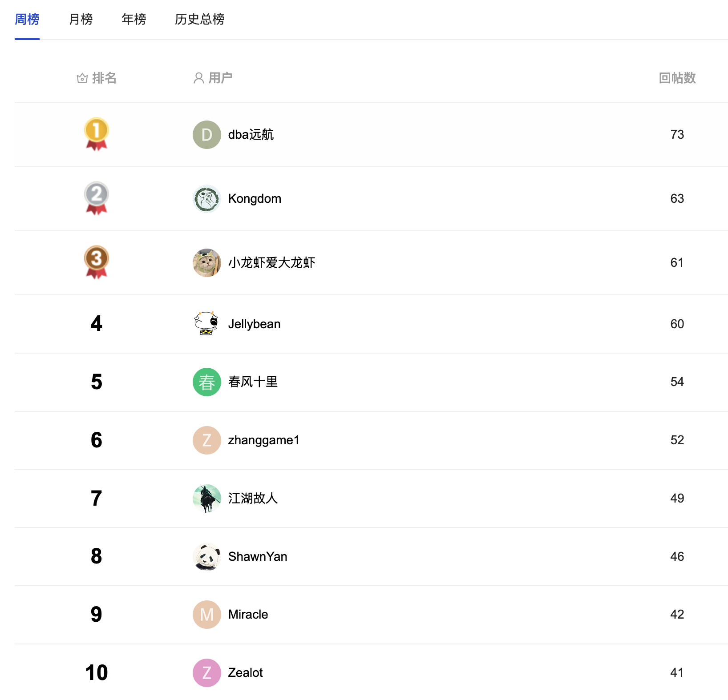
Task: Click the silver second-place medal icon
Action: coord(97,197)
